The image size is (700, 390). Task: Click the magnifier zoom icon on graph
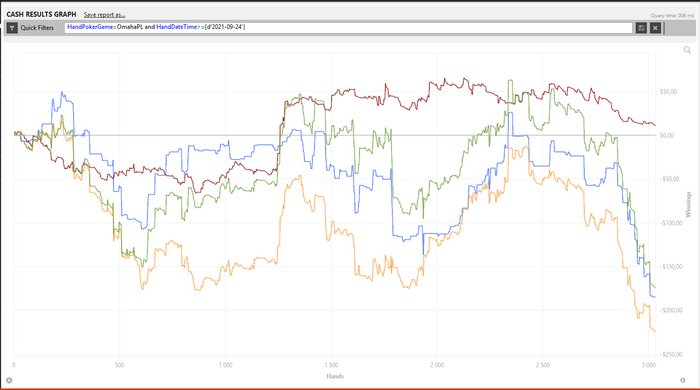coord(687,50)
